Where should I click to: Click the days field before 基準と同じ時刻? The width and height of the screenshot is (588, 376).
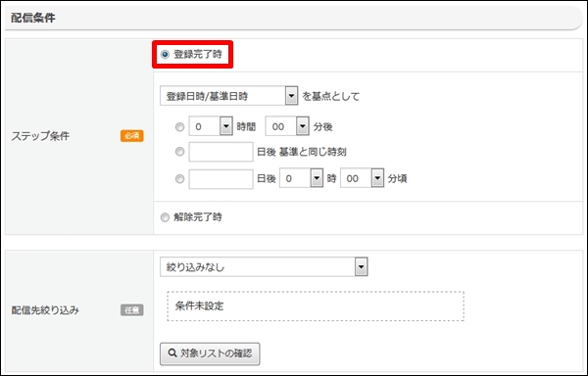click(x=220, y=152)
